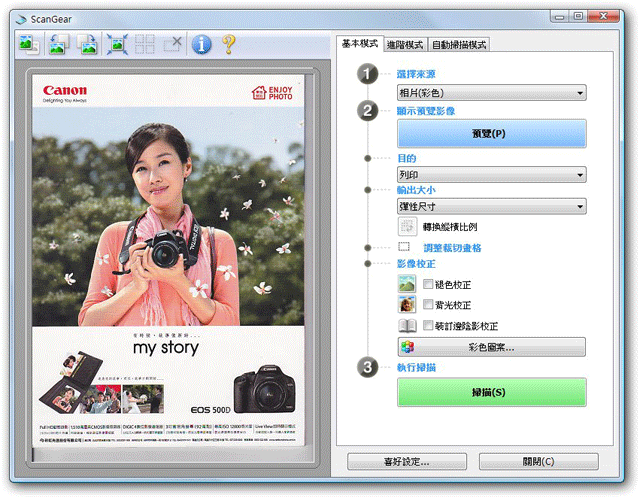Click the 調整裁切畫格 link text
The height and width of the screenshot is (498, 640).
click(452, 248)
